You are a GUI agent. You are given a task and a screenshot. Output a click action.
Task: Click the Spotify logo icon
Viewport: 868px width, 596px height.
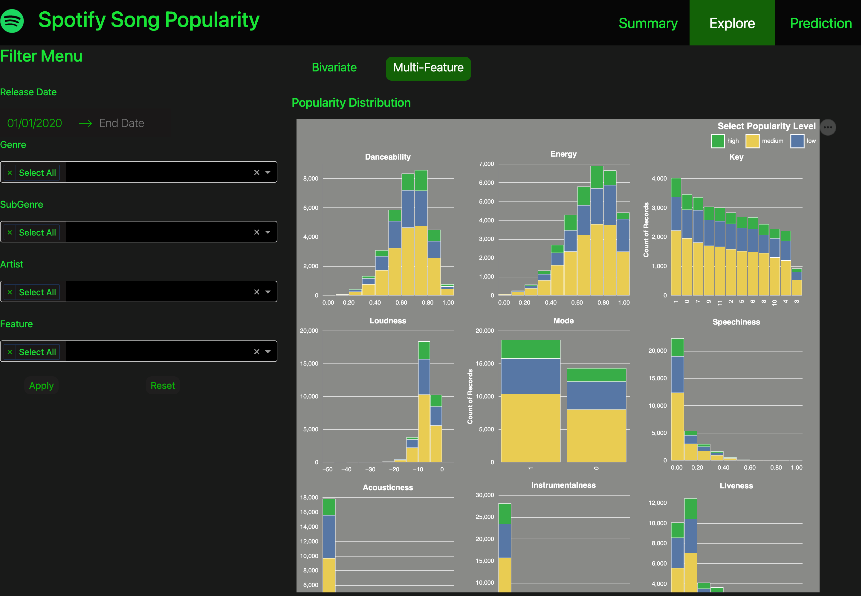[12, 21]
